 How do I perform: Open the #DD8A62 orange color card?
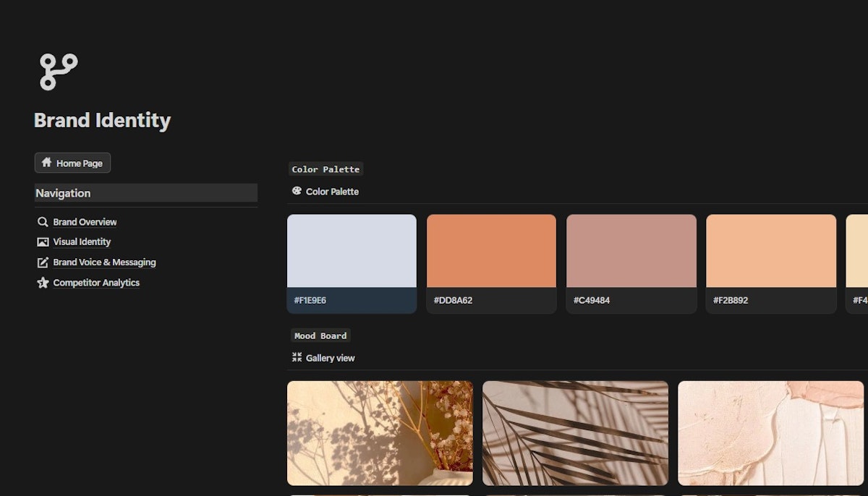click(x=491, y=264)
